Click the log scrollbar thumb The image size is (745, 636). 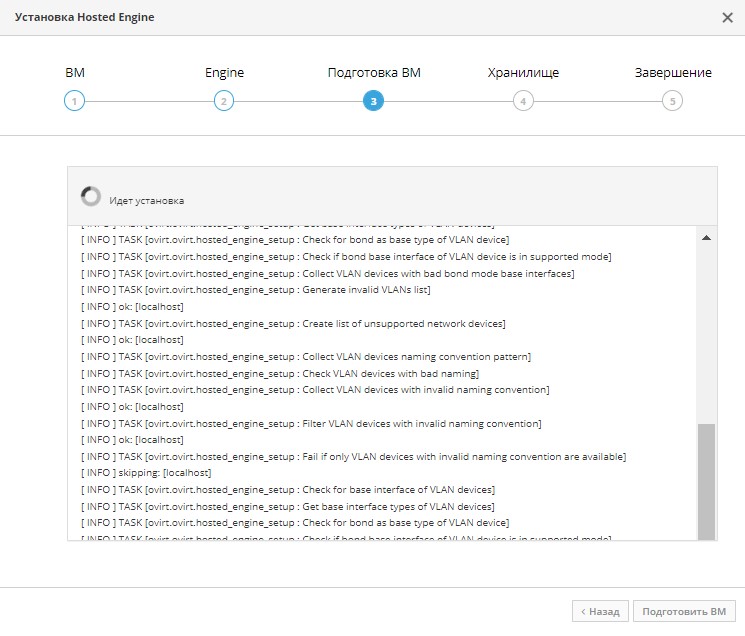pos(707,482)
